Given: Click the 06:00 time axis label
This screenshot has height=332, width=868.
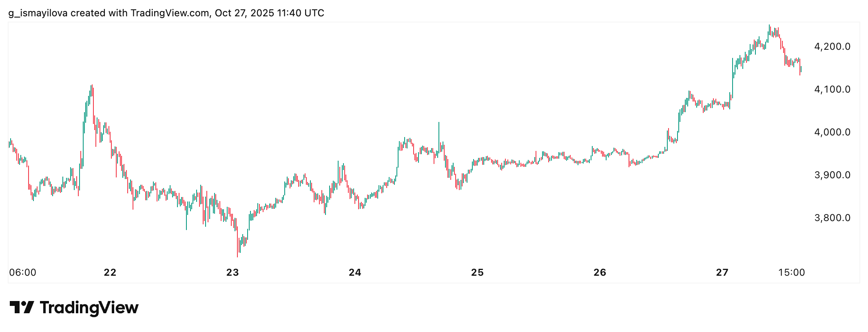Looking at the screenshot, I should click(23, 272).
